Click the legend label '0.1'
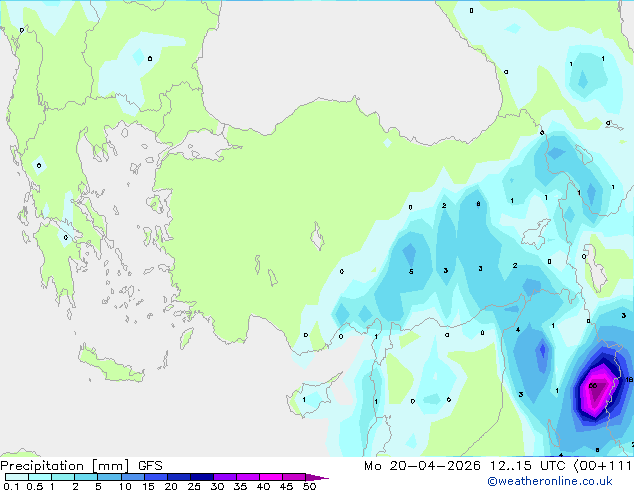This screenshot has width=634, height=490. pyautogui.click(x=11, y=486)
